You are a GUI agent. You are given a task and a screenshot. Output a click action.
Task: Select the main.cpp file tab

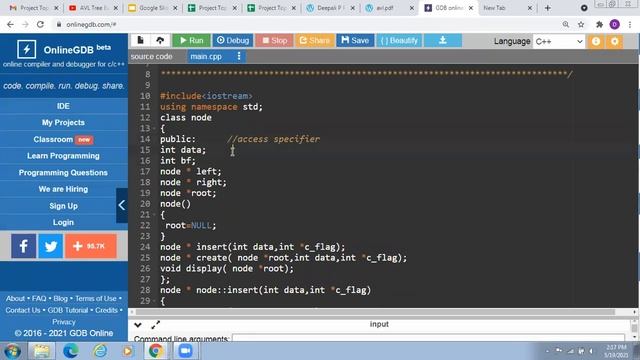[x=206, y=56]
